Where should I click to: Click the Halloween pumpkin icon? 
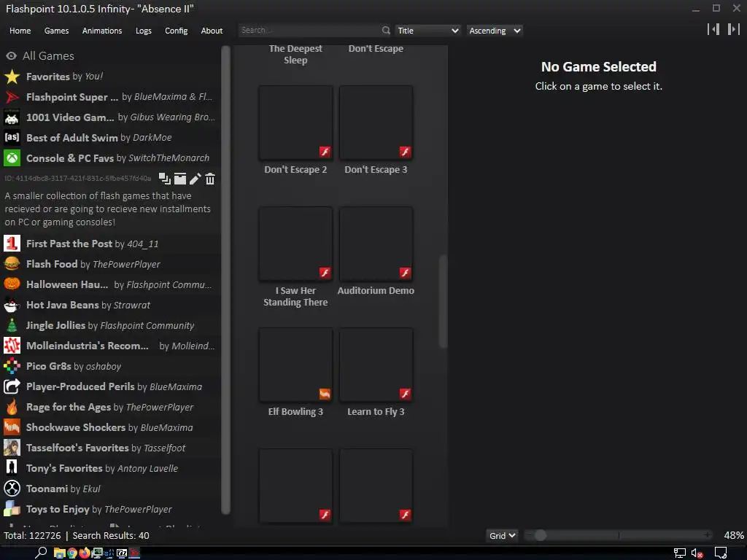click(x=12, y=284)
